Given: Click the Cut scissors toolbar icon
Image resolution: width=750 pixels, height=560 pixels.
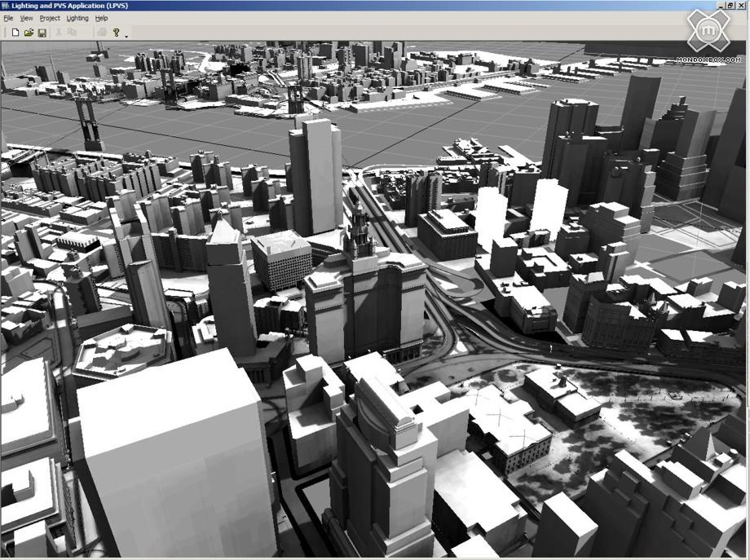Looking at the screenshot, I should (x=60, y=33).
